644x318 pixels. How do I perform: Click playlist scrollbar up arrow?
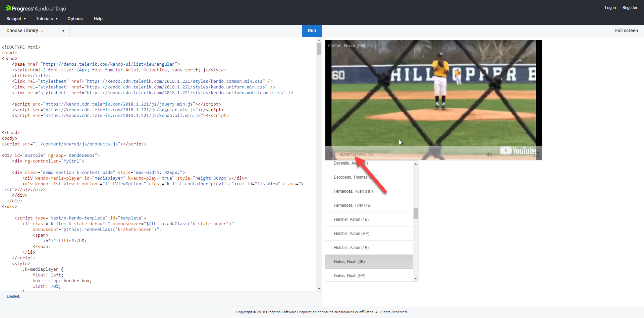click(x=416, y=164)
